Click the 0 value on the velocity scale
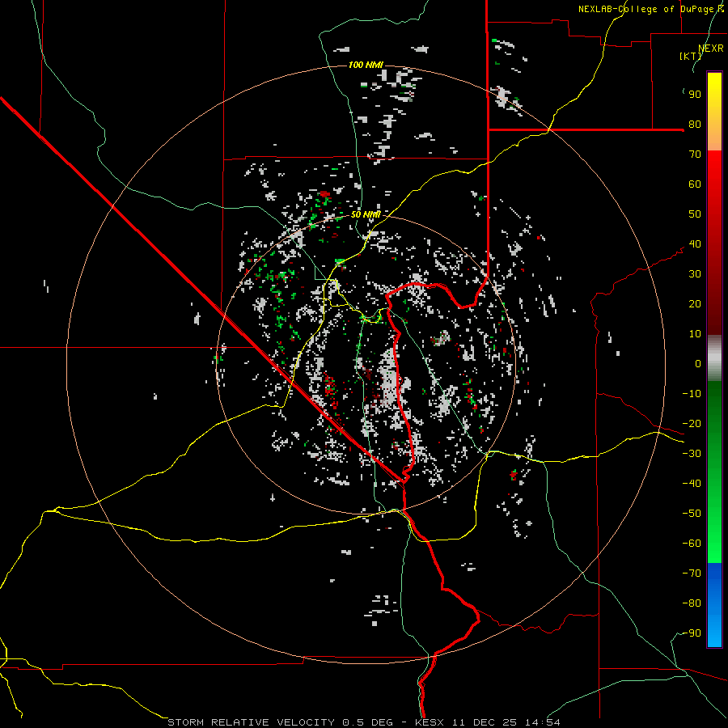Viewport: 728px width, 728px height. 698,363
